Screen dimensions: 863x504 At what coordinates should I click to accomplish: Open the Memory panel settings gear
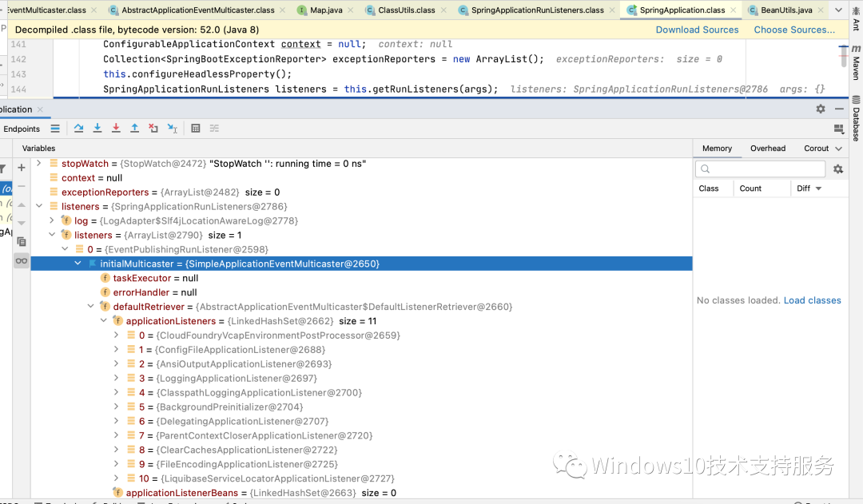click(838, 169)
